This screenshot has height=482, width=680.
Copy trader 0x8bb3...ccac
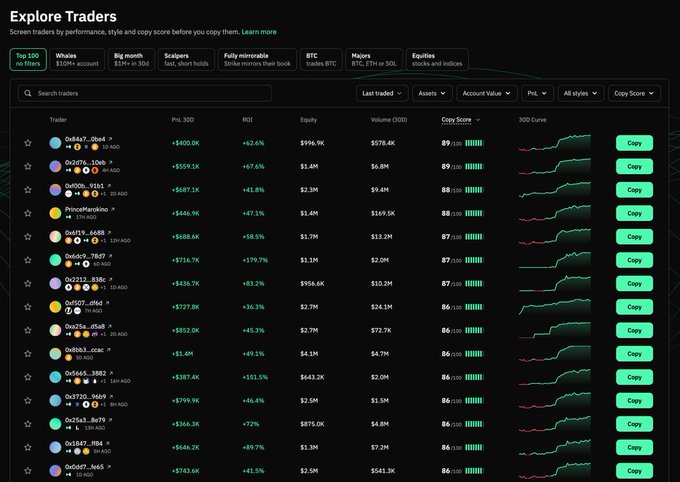tap(634, 354)
